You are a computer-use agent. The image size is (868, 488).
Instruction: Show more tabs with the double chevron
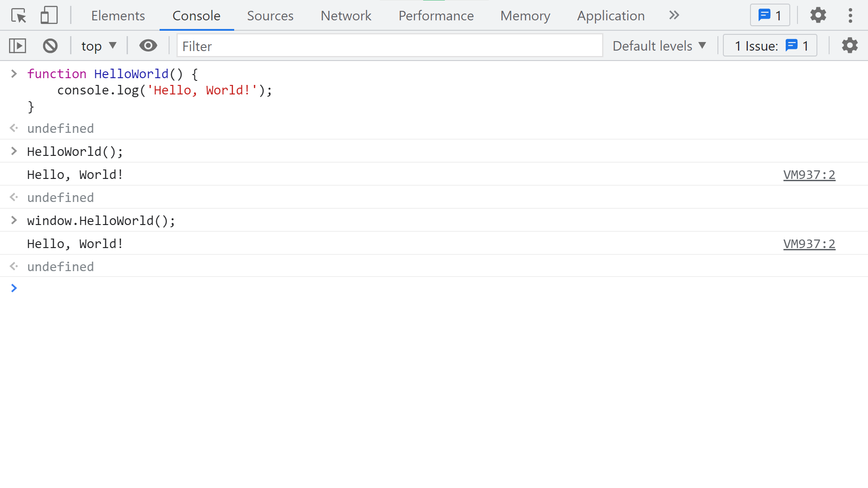tap(674, 15)
